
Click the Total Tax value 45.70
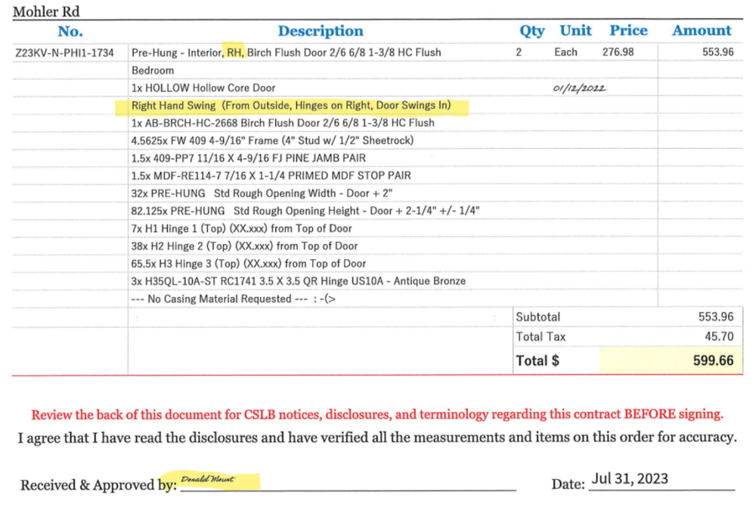pos(720,337)
